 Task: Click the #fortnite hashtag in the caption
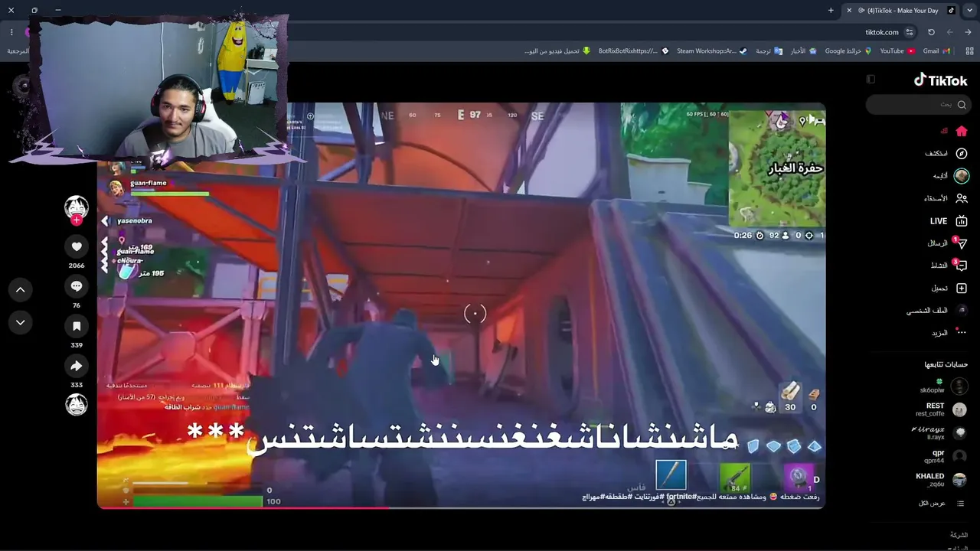(x=681, y=497)
